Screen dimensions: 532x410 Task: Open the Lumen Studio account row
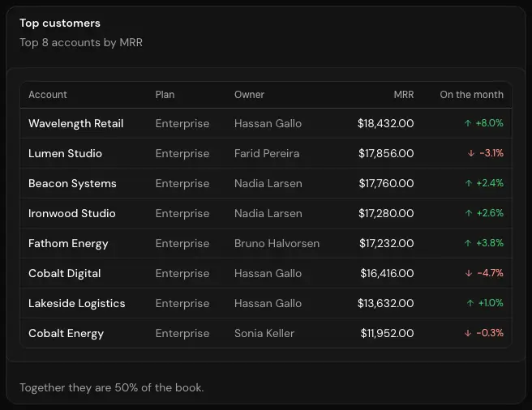click(x=266, y=153)
